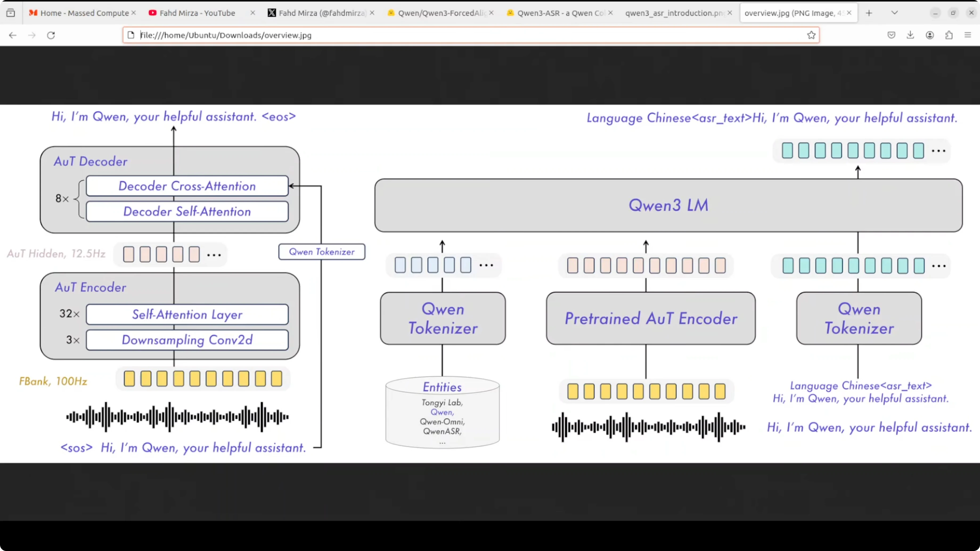This screenshot has height=551, width=980.
Task: Click the browser back arrow
Action: point(13,35)
